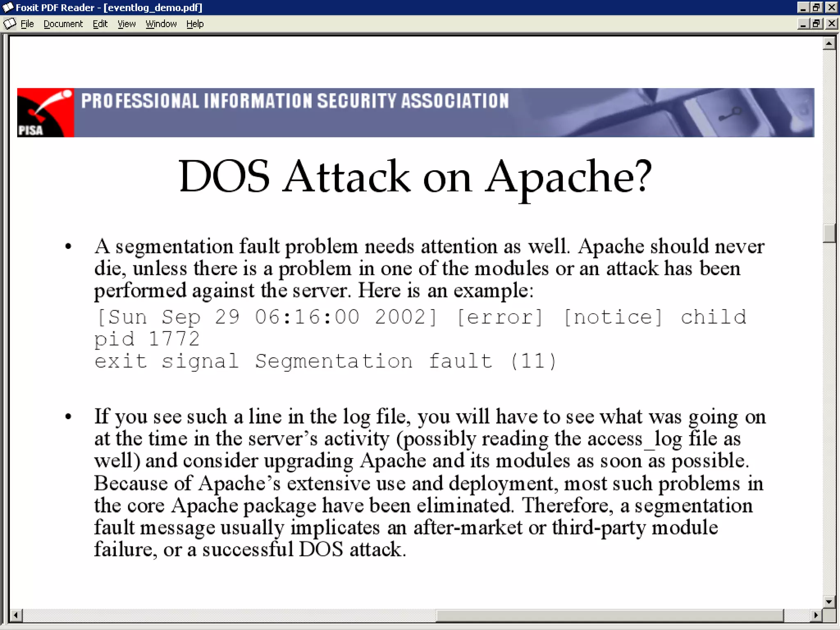Click the horizontal scrollbar left arrow

(16, 615)
